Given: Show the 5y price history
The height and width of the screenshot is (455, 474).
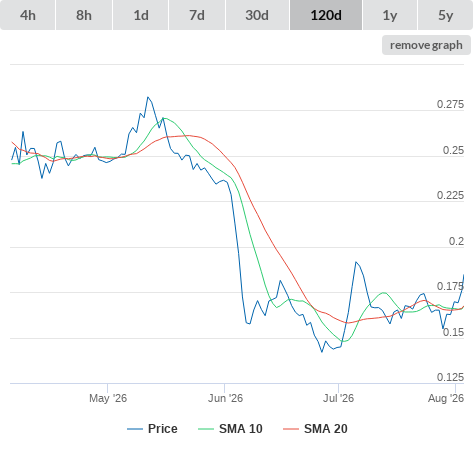Looking at the screenshot, I should click(x=445, y=15).
